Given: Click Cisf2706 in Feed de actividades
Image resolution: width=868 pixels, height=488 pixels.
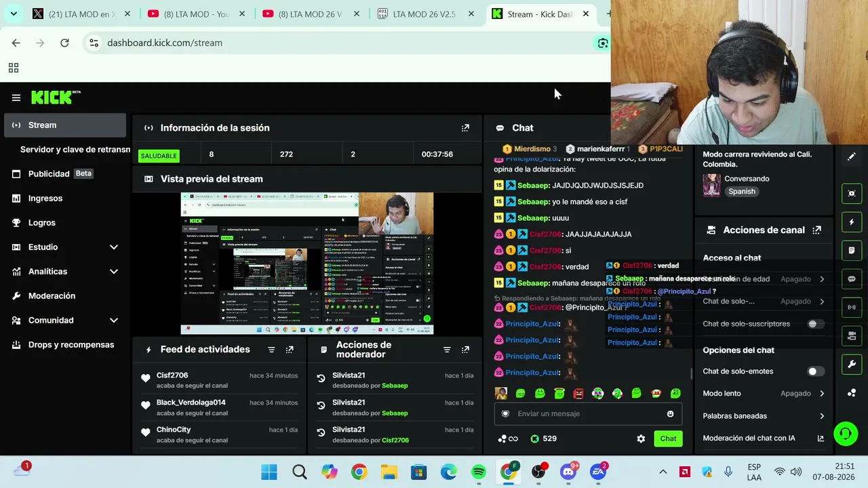Looking at the screenshot, I should [172, 375].
